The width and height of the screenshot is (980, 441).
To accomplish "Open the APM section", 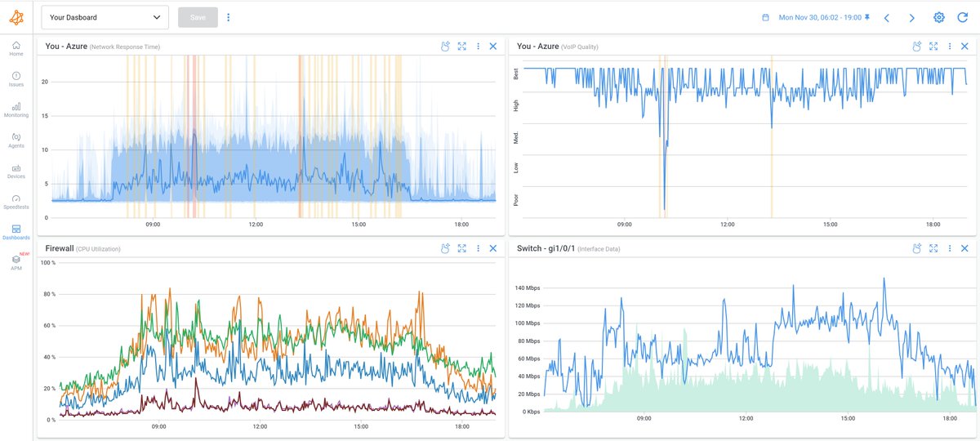I will pos(16,262).
